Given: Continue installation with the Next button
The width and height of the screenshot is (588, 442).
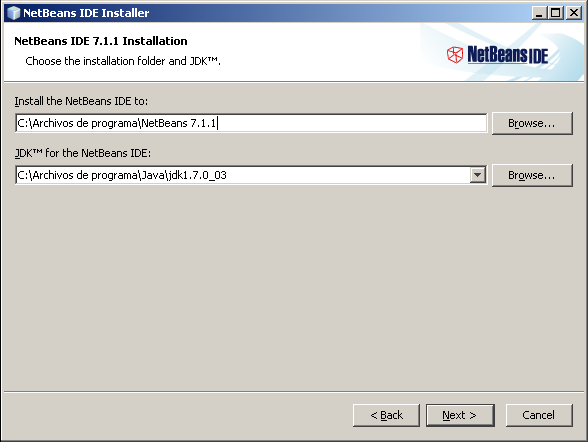Looking at the screenshot, I should point(460,415).
